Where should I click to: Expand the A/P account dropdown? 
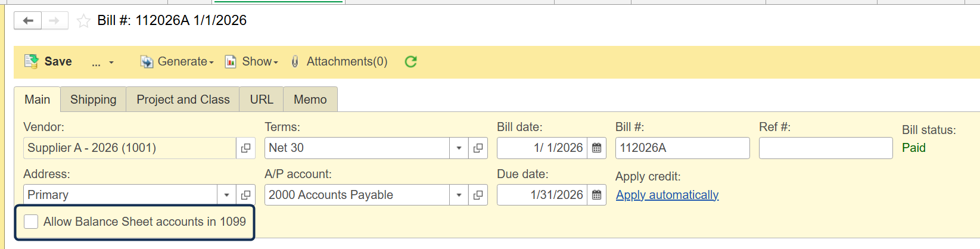coord(459,195)
